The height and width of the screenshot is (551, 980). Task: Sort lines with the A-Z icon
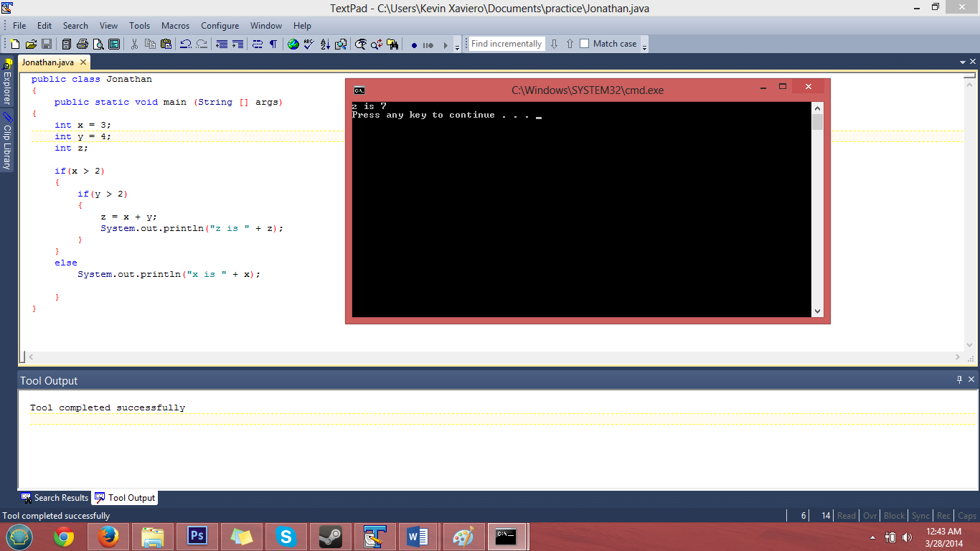325,44
